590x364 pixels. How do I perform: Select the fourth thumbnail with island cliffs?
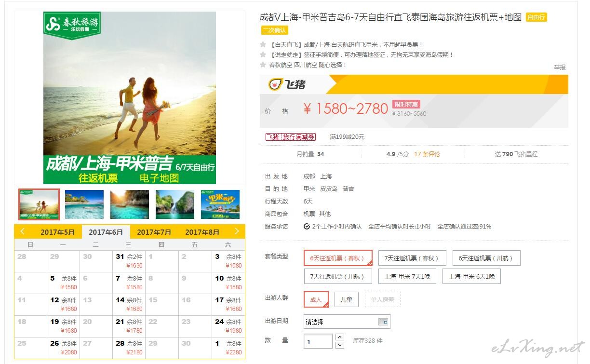tap(175, 204)
